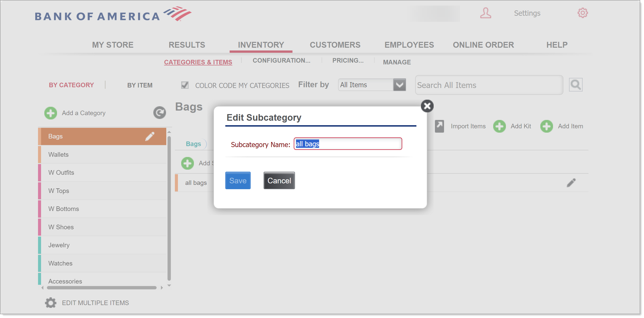The height and width of the screenshot is (318, 644).
Task: Click the green Add Kit plus icon
Action: (500, 126)
